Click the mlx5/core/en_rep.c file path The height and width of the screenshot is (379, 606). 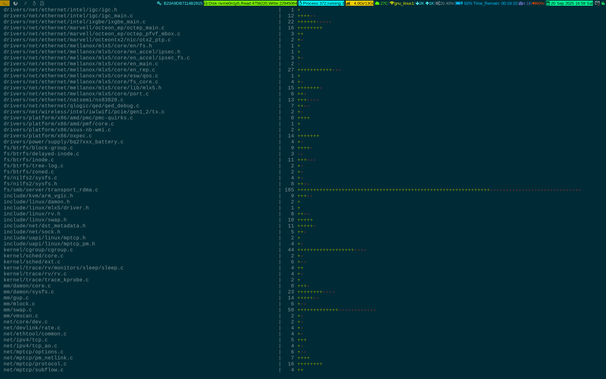point(79,70)
